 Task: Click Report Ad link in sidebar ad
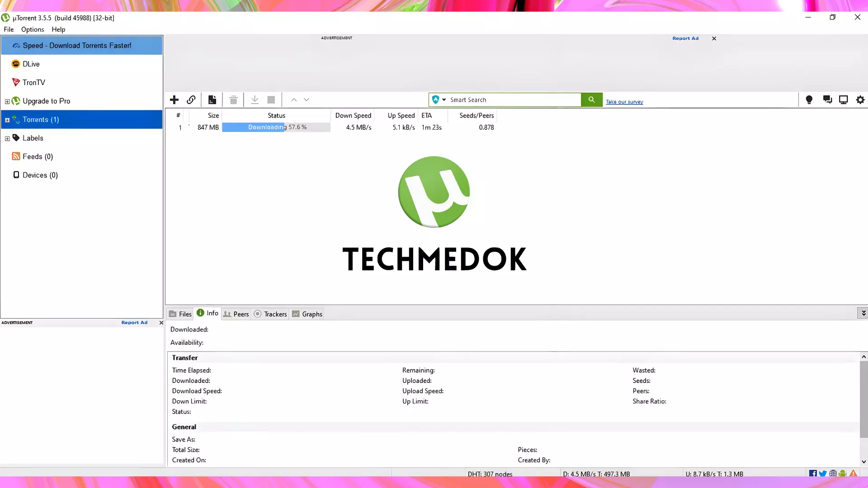coord(134,323)
